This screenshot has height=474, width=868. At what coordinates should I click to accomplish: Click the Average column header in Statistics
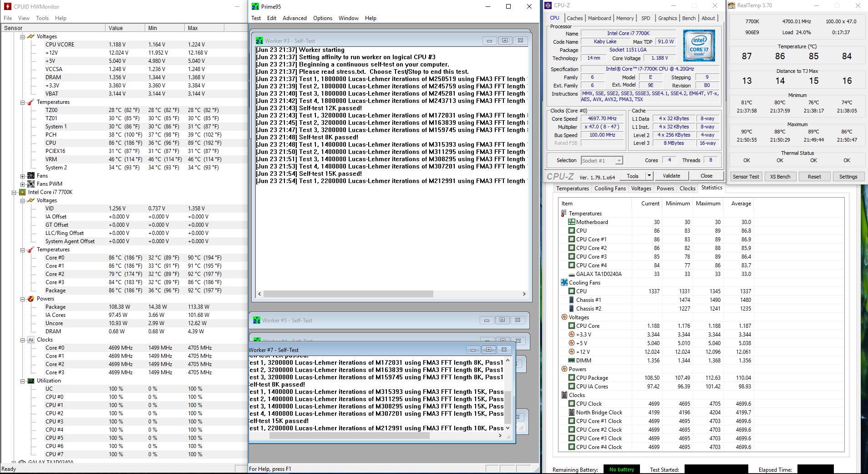pos(741,204)
